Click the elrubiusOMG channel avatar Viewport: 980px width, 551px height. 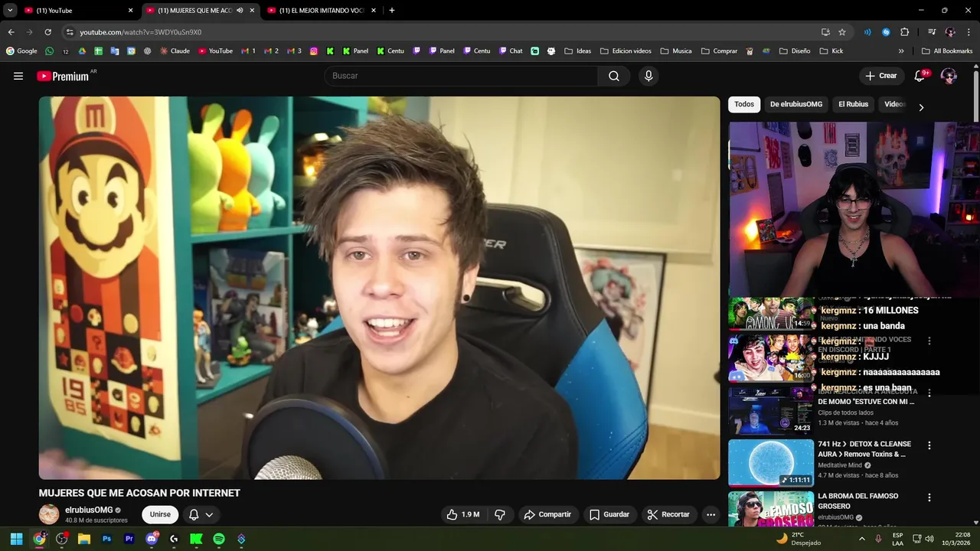click(x=49, y=514)
